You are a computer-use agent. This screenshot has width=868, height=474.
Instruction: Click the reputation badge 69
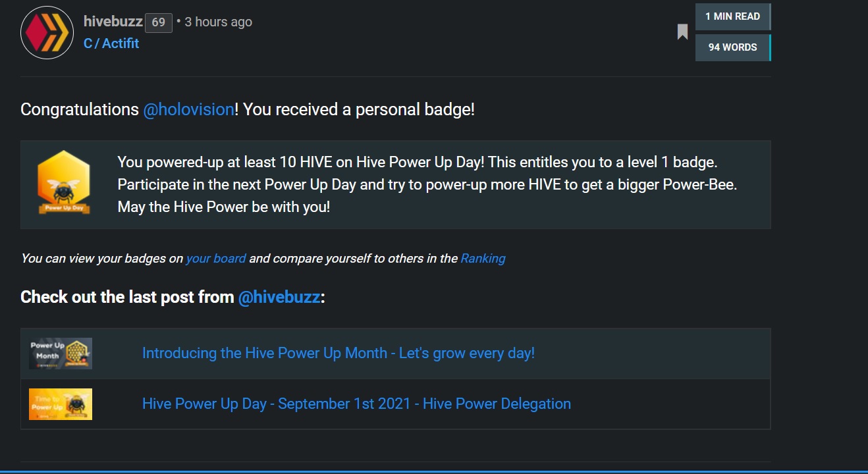click(159, 22)
